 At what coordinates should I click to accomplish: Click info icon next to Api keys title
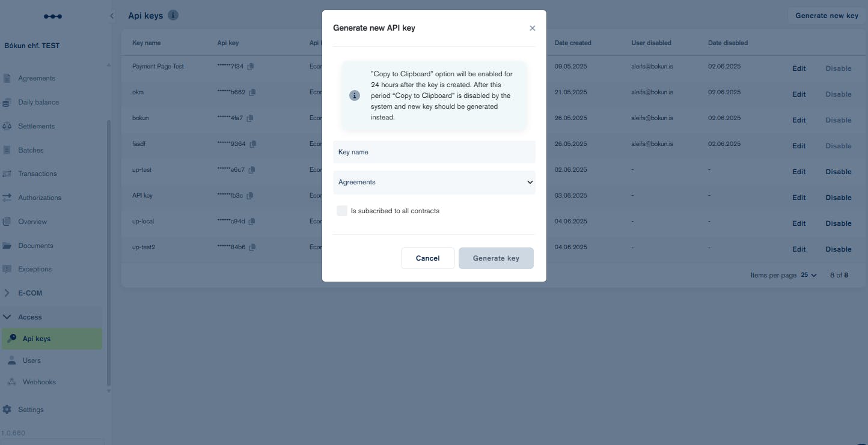click(173, 15)
